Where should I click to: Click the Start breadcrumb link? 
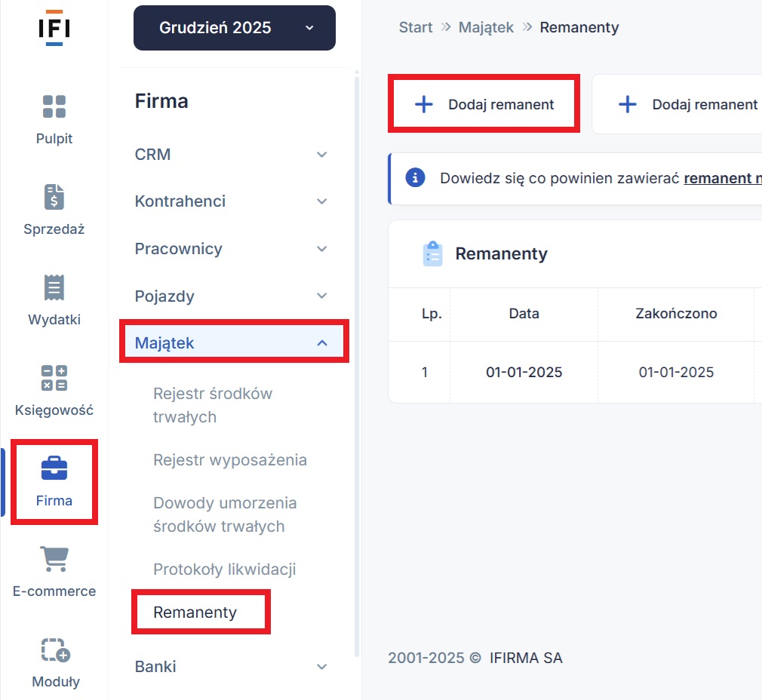pos(416,28)
